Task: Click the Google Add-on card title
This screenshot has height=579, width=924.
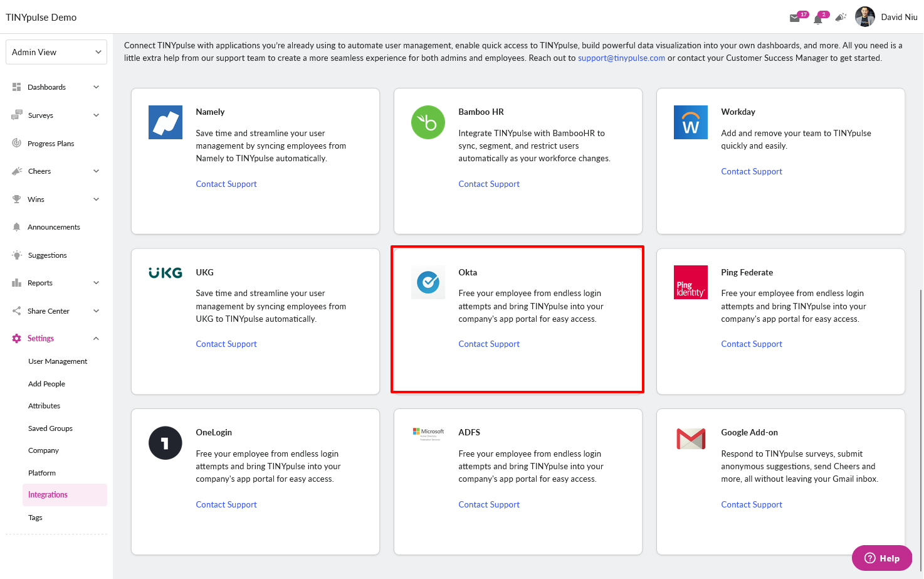Action: pyautogui.click(x=749, y=432)
